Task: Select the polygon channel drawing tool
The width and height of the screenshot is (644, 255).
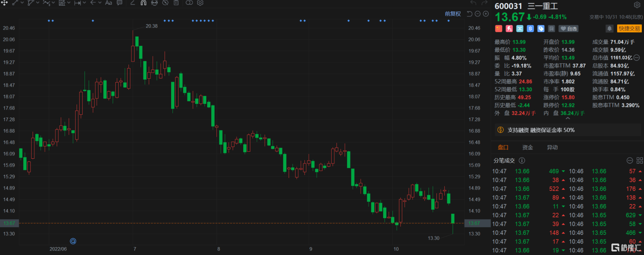Action: pyautogui.click(x=31, y=2)
